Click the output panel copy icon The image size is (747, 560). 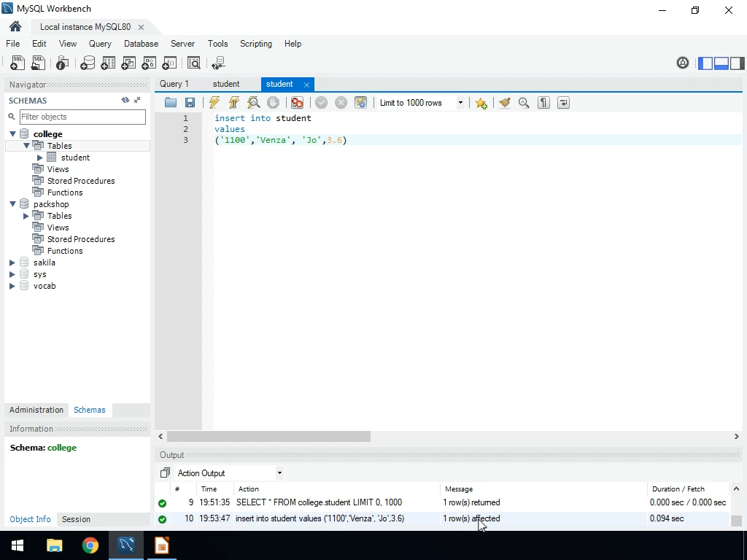pos(165,472)
